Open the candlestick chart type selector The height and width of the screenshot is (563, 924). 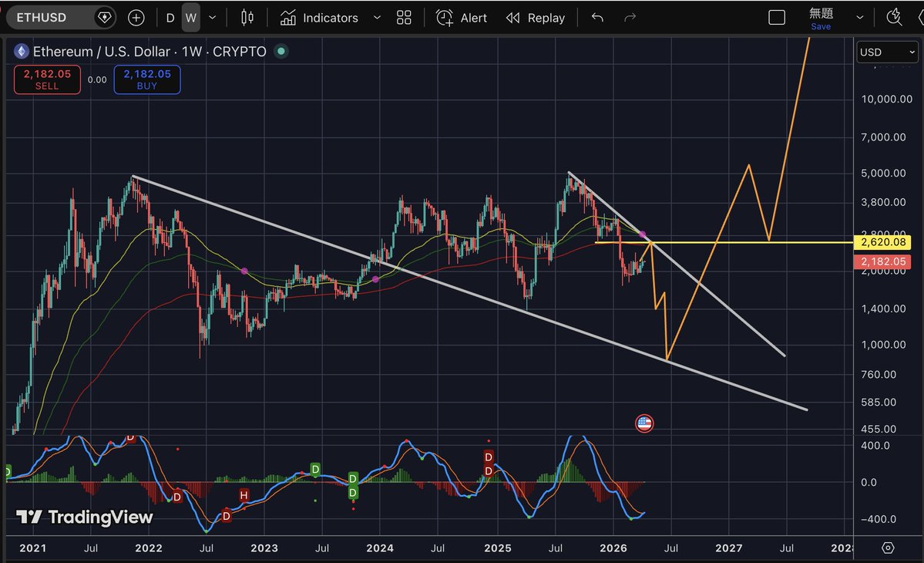click(x=247, y=17)
